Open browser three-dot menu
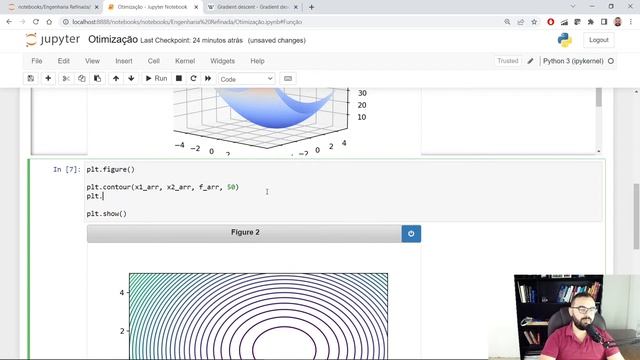The height and width of the screenshot is (360, 640). coord(631,22)
